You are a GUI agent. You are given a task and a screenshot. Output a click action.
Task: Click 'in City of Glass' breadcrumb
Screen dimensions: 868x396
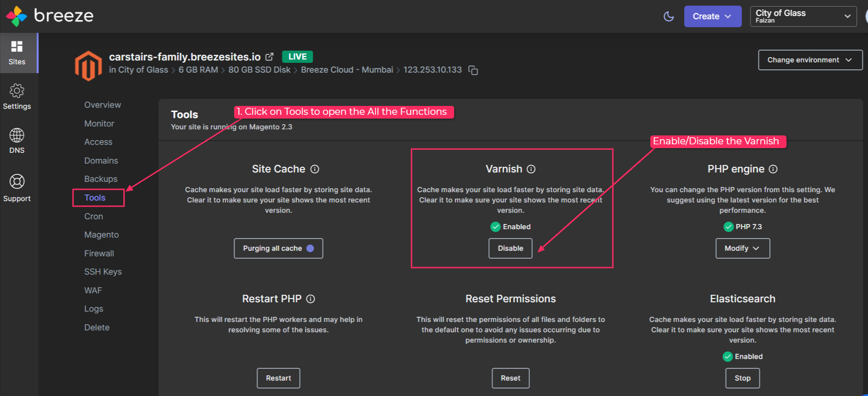(139, 70)
